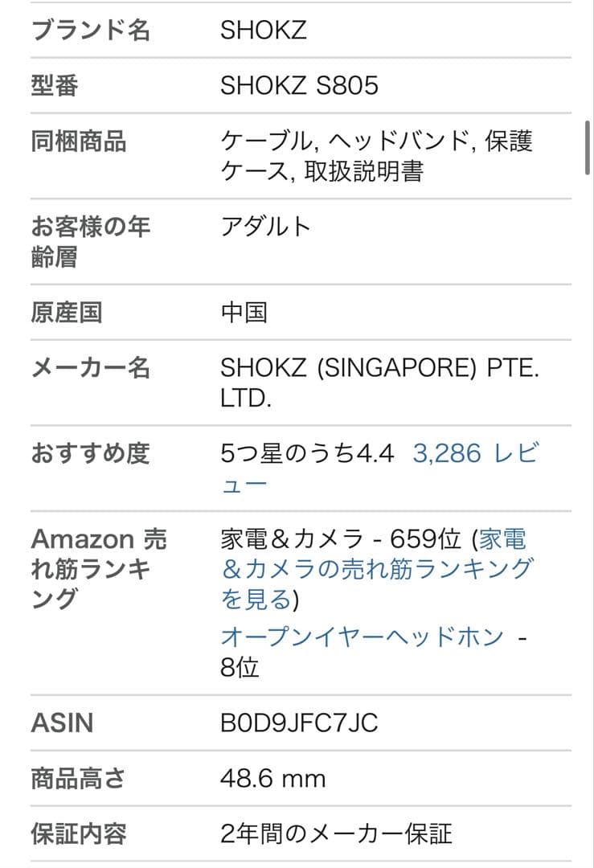Click the ブランド名 row label
This screenshot has width=594, height=868.
[90, 31]
